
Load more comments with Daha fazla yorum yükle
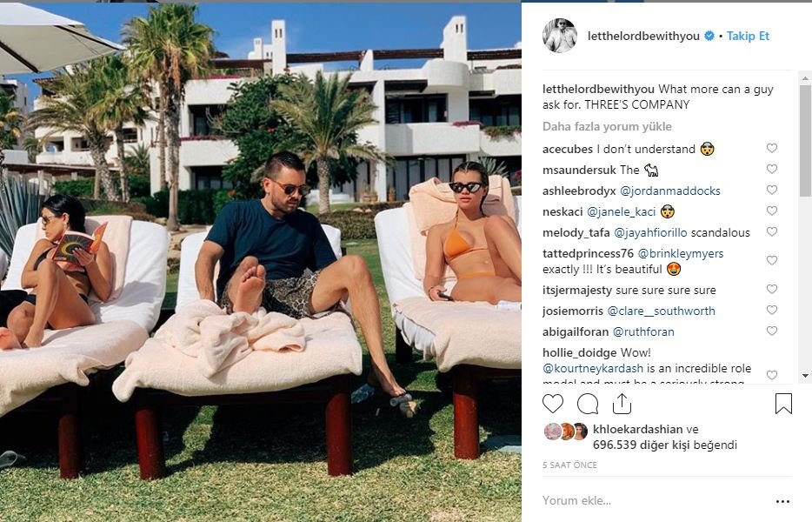(607, 126)
